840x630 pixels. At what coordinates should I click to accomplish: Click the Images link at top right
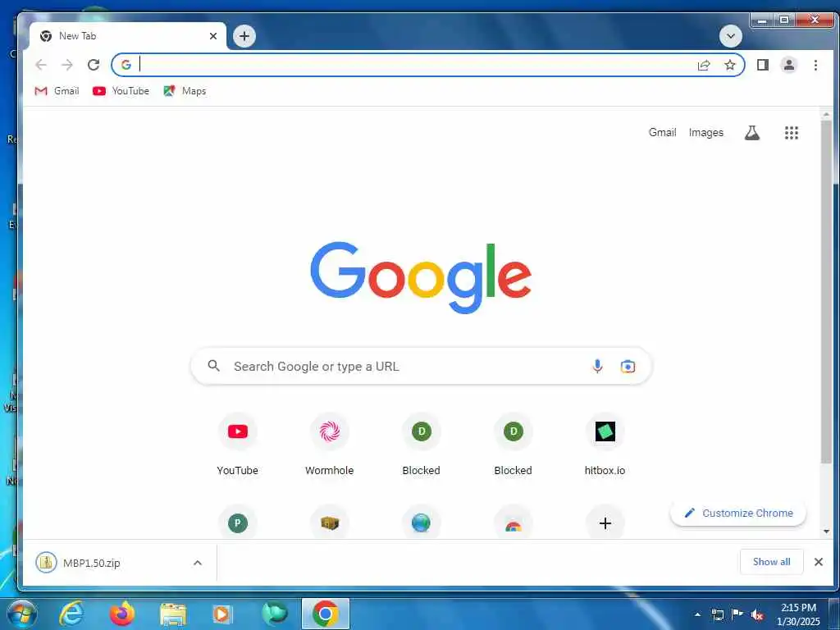[x=705, y=132]
